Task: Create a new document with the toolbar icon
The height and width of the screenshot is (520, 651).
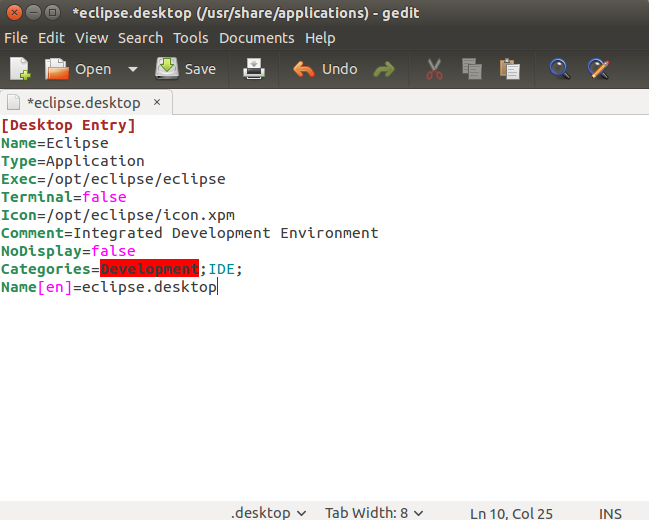Action: click(x=20, y=69)
